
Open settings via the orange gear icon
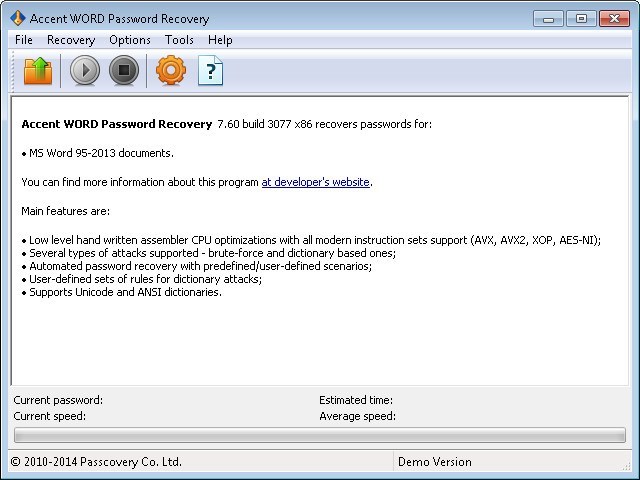171,71
